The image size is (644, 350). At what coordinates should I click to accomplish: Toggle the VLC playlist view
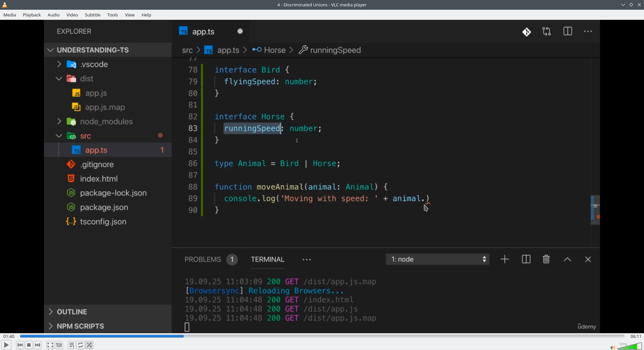tap(71, 345)
